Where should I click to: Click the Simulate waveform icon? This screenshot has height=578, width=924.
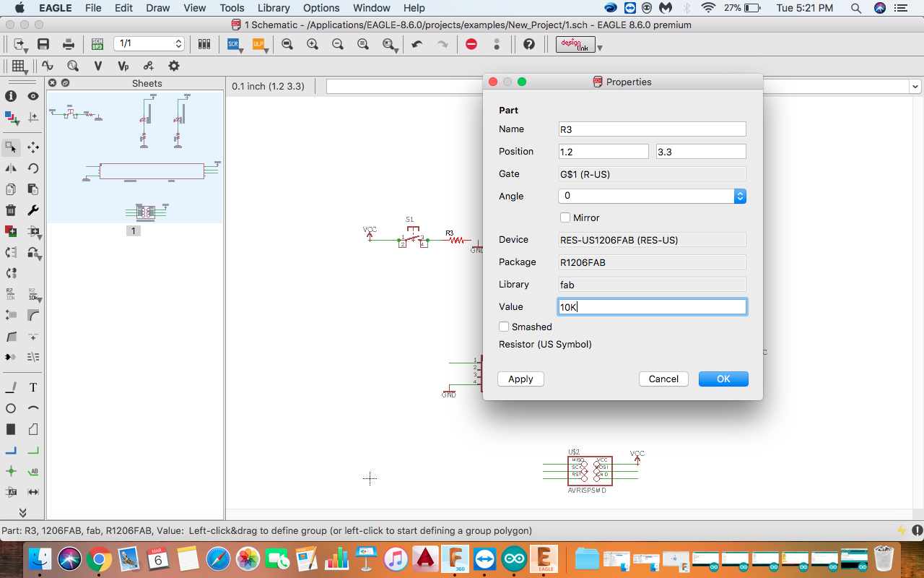coord(48,66)
